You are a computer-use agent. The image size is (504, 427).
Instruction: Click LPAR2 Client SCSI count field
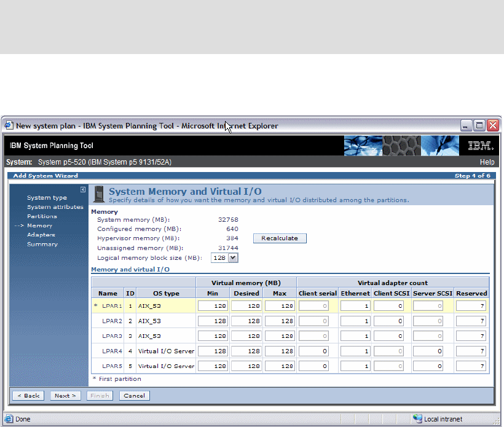pyautogui.click(x=388, y=321)
